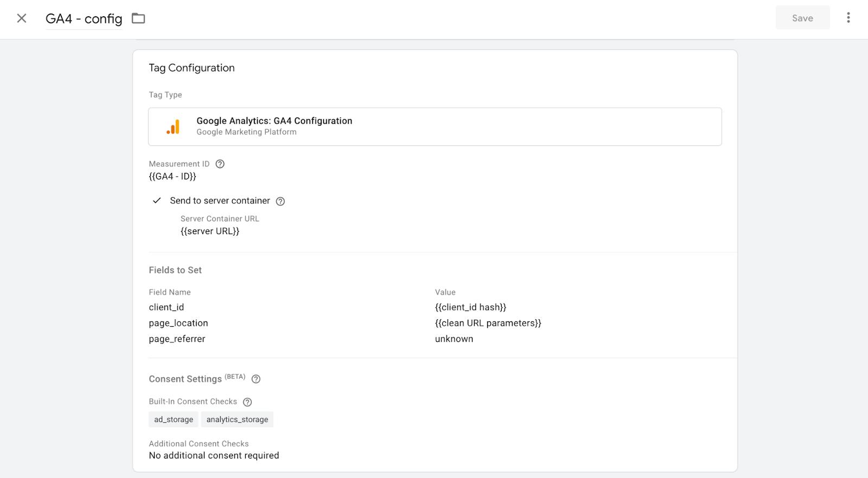Rename the tag via GA4 - config title
868x478 pixels.
tap(84, 18)
